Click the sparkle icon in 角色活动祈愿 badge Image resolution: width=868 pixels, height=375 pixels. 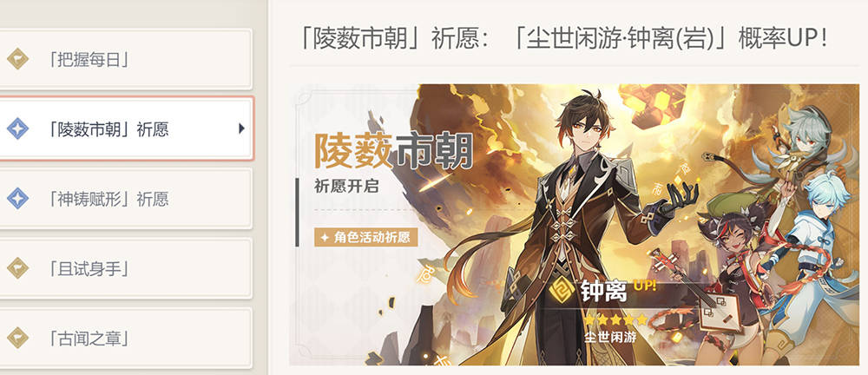(325, 237)
